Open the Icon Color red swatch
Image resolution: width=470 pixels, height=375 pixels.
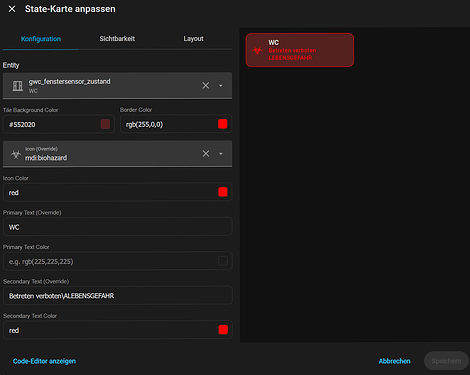[x=223, y=192]
